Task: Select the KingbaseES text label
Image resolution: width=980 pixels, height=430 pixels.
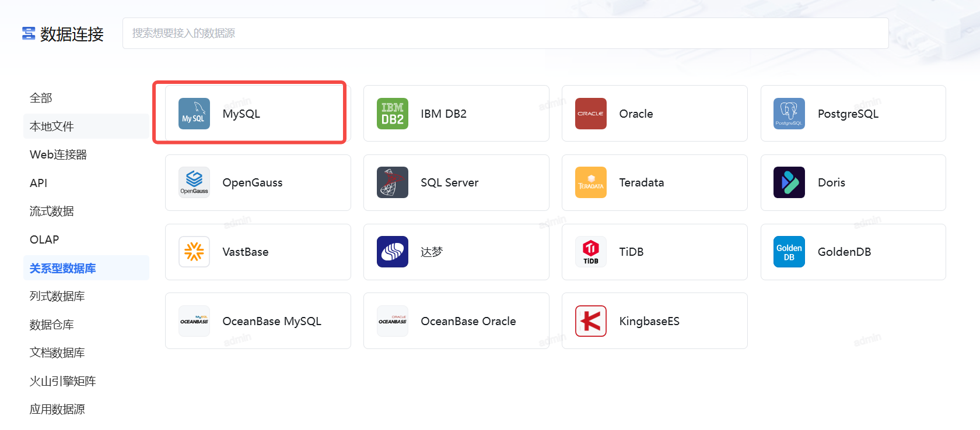Action: tap(650, 321)
